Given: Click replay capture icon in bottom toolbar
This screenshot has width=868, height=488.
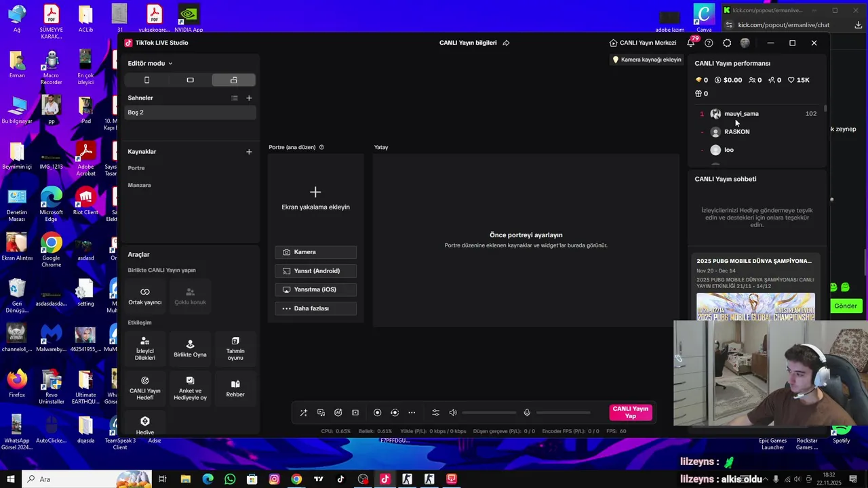Looking at the screenshot, I should point(395,413).
